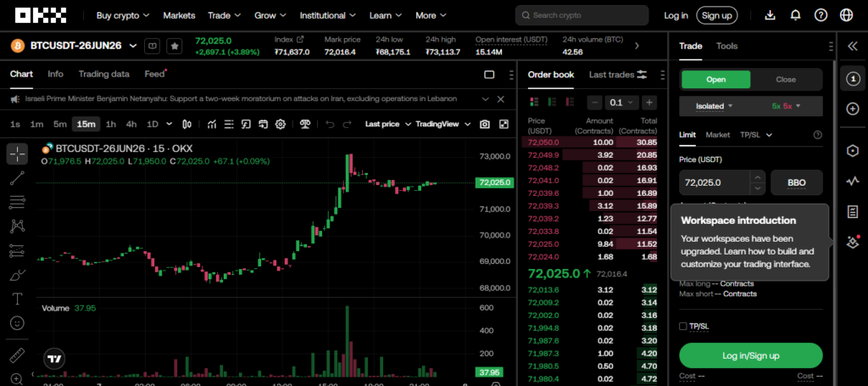Select the trend line drawing tool
This screenshot has width=868, height=386.
17,178
